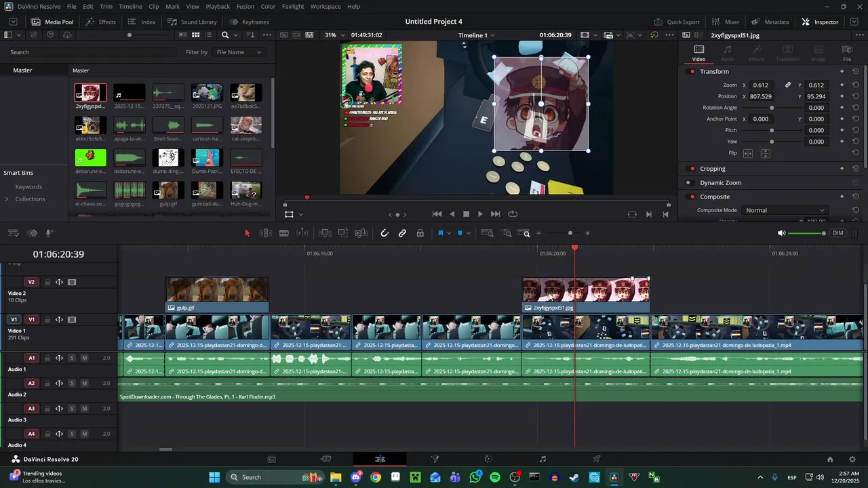The width and height of the screenshot is (868, 488).
Task: Click Quick Export
Action: pyautogui.click(x=677, y=22)
